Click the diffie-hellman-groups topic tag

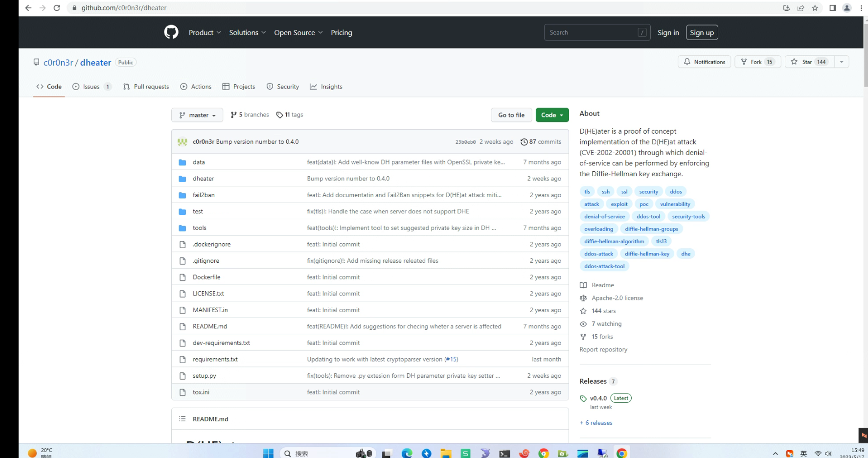(x=651, y=229)
